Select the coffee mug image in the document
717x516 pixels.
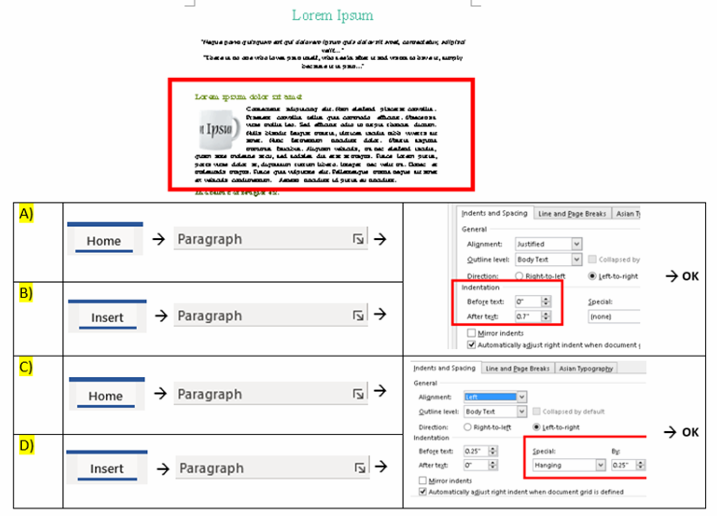(x=214, y=128)
